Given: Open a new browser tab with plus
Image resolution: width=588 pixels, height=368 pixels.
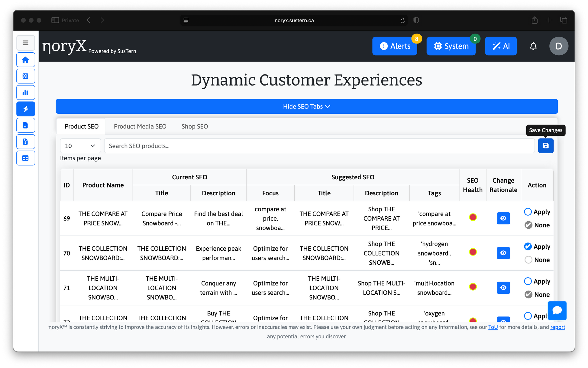Looking at the screenshot, I should 549,20.
